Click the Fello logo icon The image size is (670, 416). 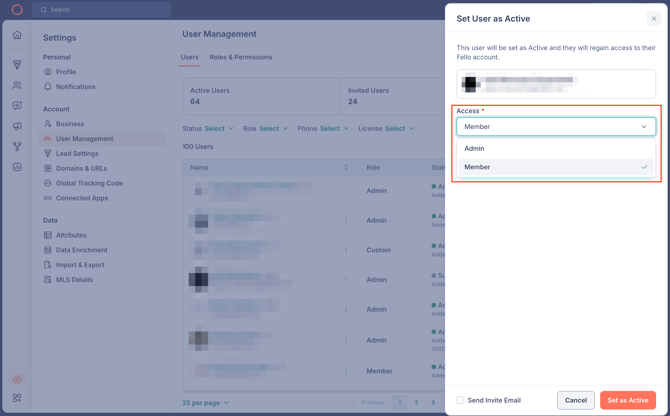tap(17, 10)
